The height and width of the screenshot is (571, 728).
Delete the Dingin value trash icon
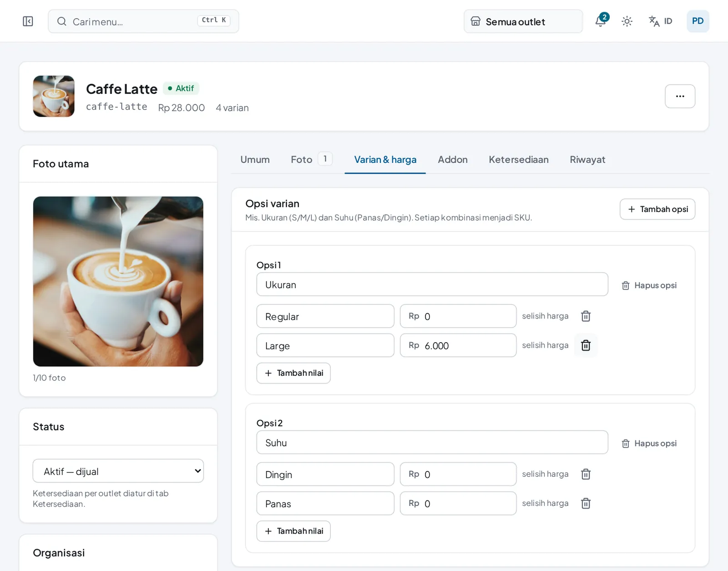click(x=586, y=474)
